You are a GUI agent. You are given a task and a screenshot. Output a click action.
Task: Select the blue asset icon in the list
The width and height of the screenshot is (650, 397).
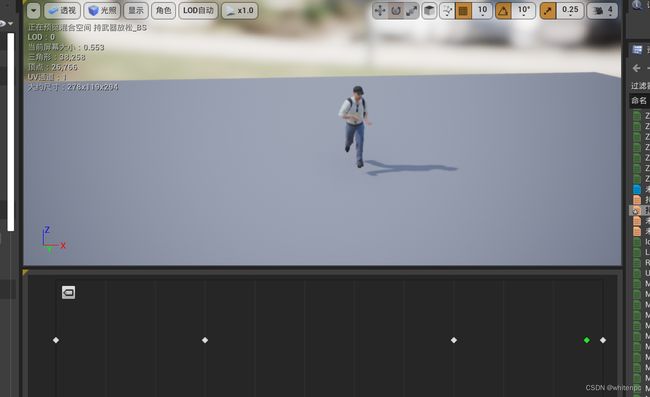637,189
